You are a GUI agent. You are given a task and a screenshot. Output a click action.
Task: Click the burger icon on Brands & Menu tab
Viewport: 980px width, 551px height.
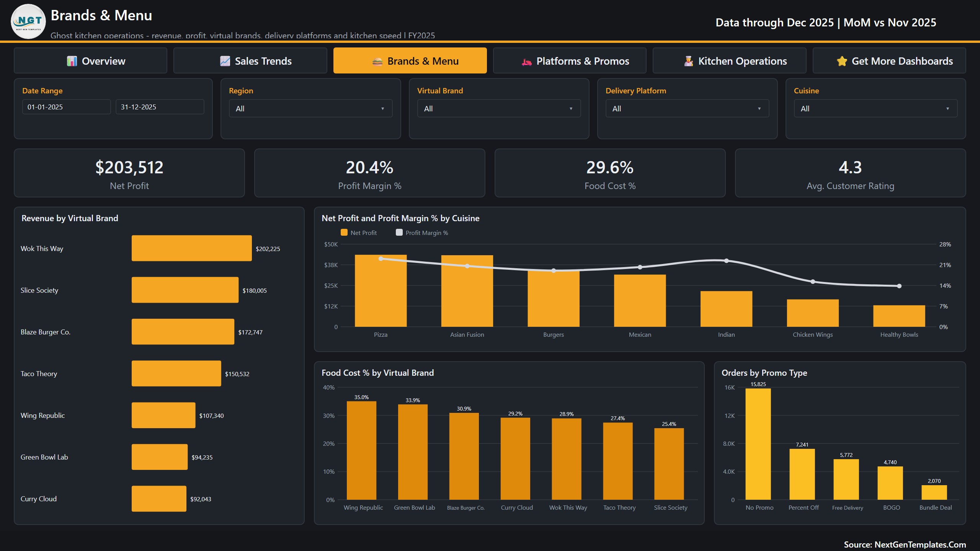point(377,61)
